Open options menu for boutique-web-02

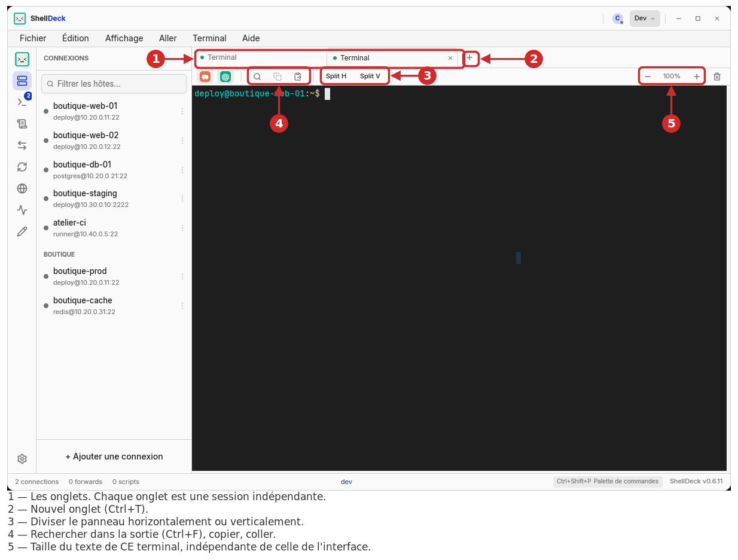[182, 141]
